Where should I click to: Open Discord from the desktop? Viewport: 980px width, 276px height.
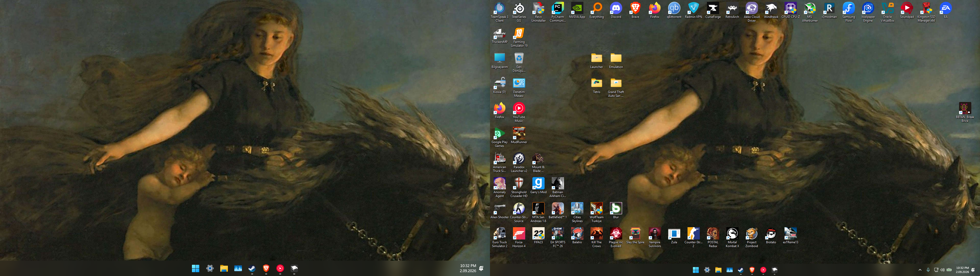coord(616,10)
